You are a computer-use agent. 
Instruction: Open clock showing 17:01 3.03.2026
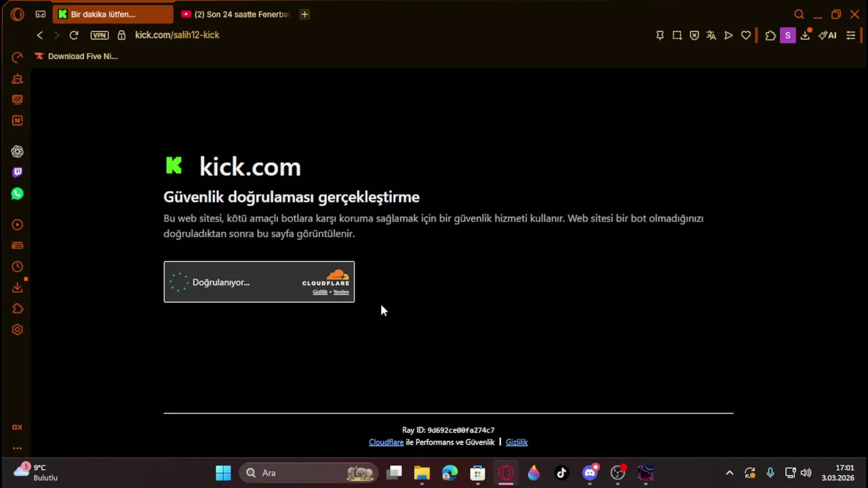[x=838, y=473]
